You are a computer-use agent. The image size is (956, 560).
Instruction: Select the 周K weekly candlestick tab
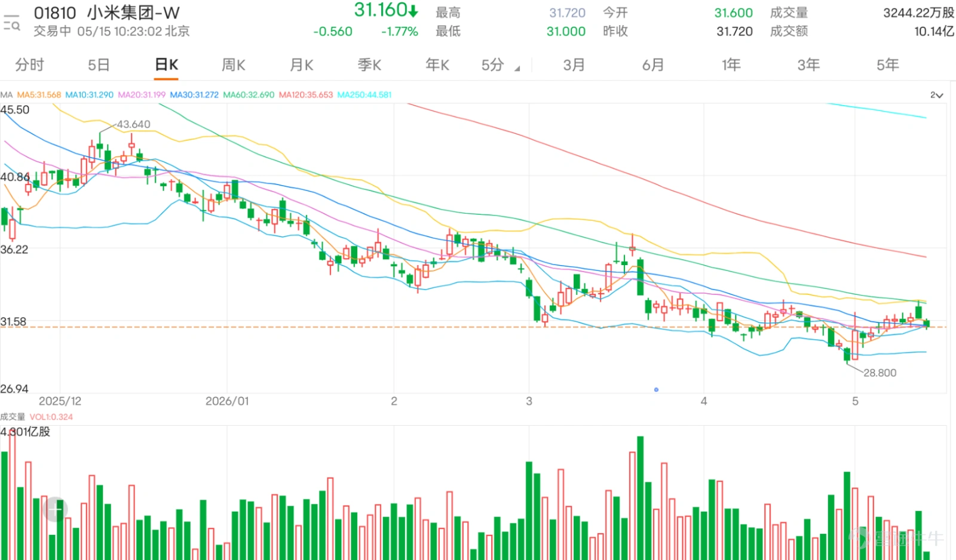click(234, 64)
